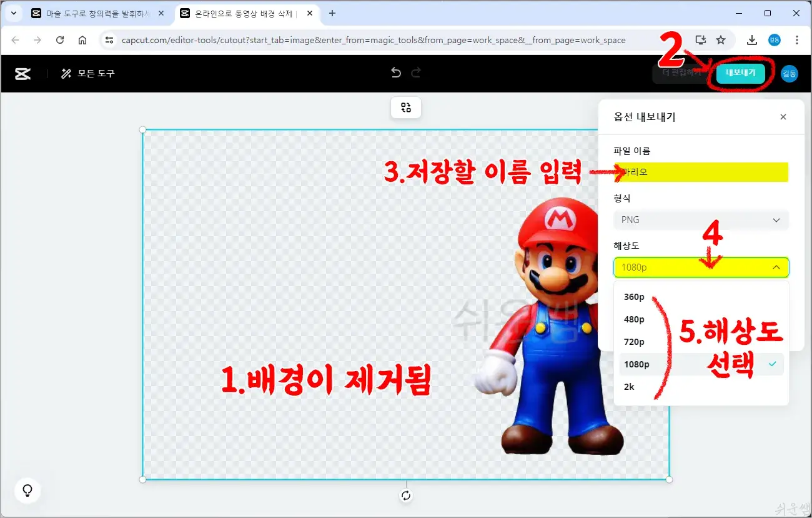
Task: Reload the page
Action: 60,40
